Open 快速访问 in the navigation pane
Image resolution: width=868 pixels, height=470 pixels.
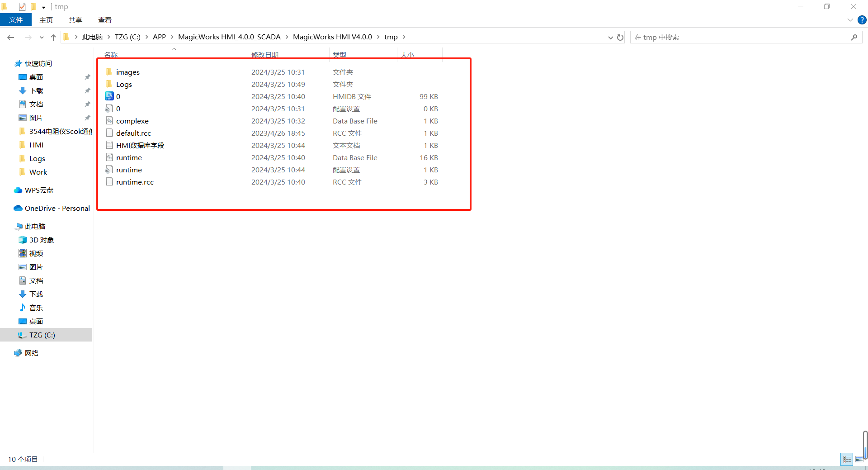(x=38, y=63)
